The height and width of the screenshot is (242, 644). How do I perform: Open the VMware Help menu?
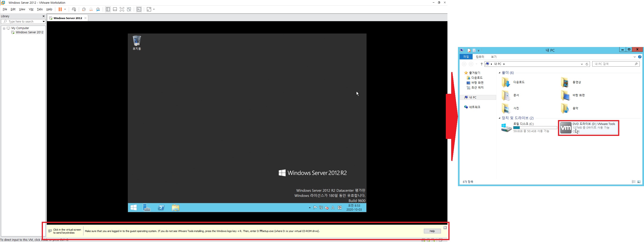[49, 9]
